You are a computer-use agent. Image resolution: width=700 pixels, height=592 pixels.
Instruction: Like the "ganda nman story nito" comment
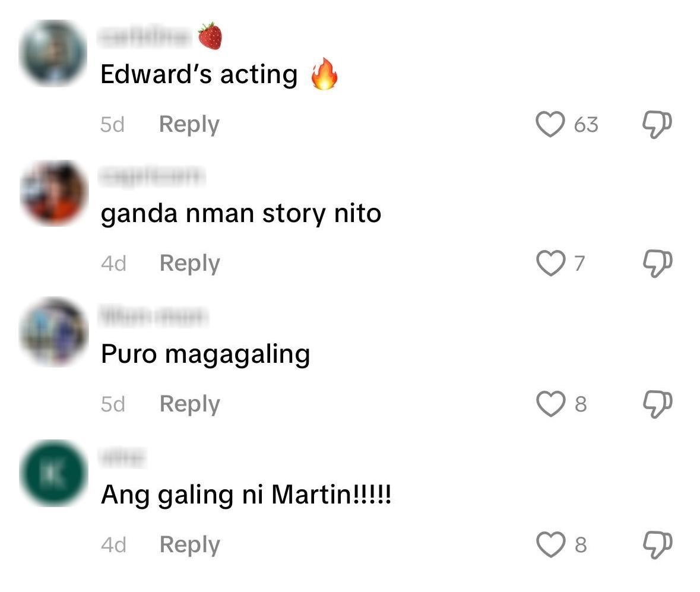550,263
